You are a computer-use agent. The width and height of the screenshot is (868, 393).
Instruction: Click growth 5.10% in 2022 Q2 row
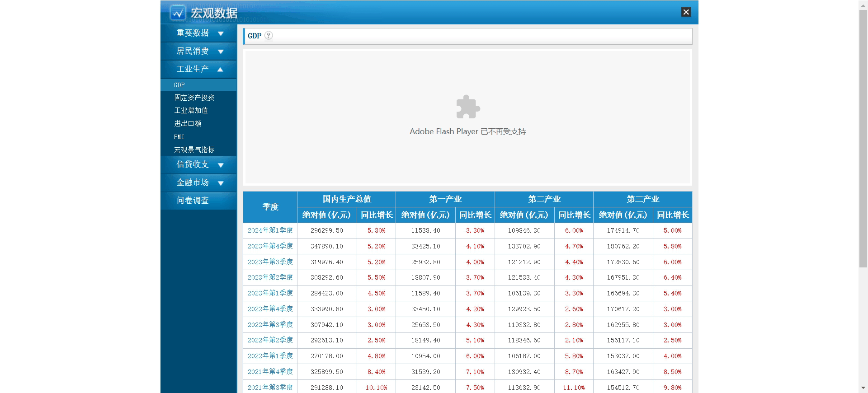click(475, 340)
